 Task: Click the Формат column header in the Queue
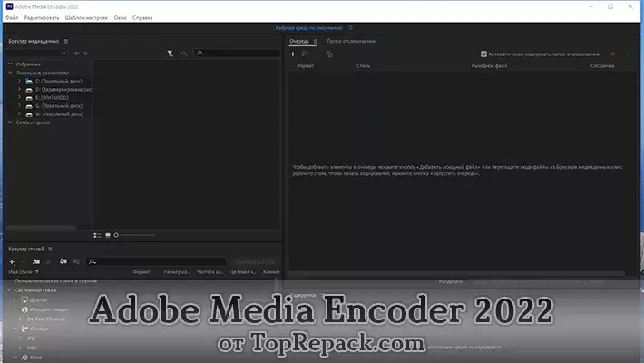tap(305, 65)
